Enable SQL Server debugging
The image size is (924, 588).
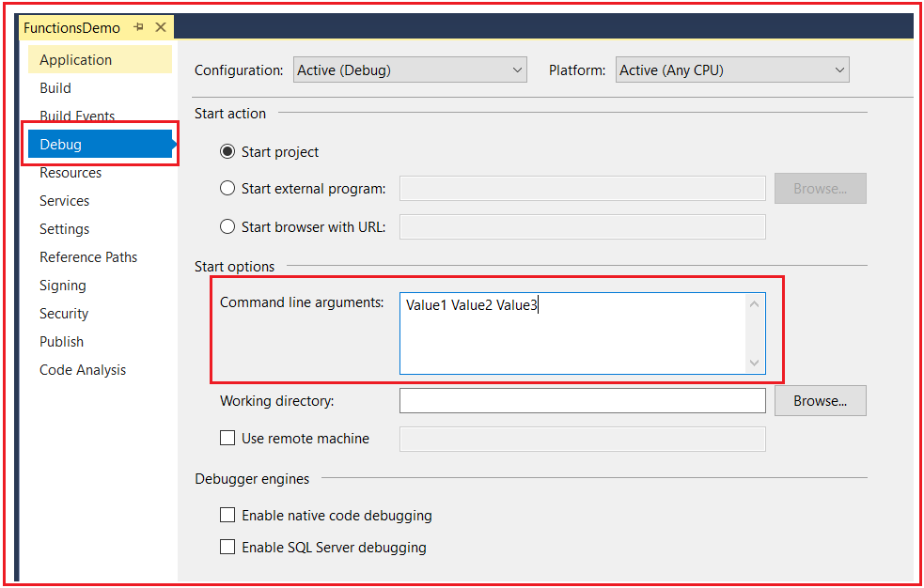click(x=227, y=548)
